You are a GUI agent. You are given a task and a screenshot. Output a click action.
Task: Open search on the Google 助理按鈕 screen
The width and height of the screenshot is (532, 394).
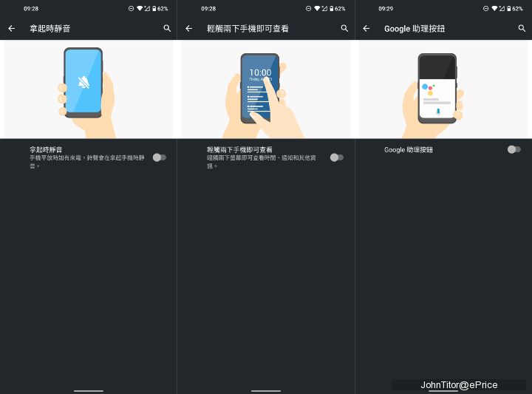point(522,29)
